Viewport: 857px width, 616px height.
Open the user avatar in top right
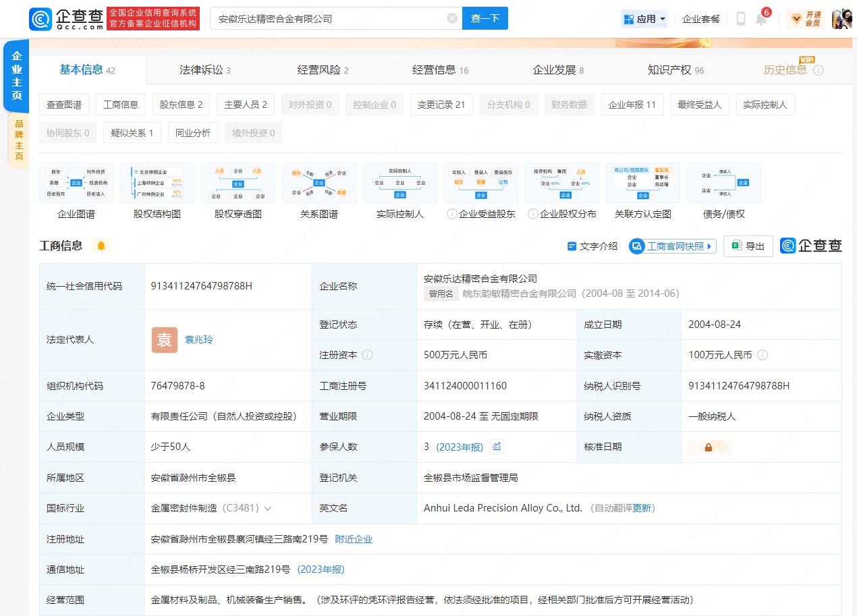point(841,19)
